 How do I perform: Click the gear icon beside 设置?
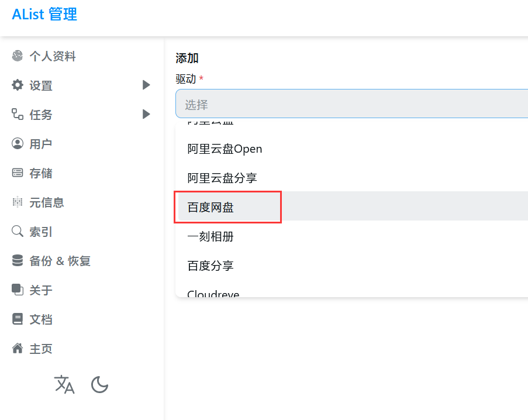tap(18, 85)
